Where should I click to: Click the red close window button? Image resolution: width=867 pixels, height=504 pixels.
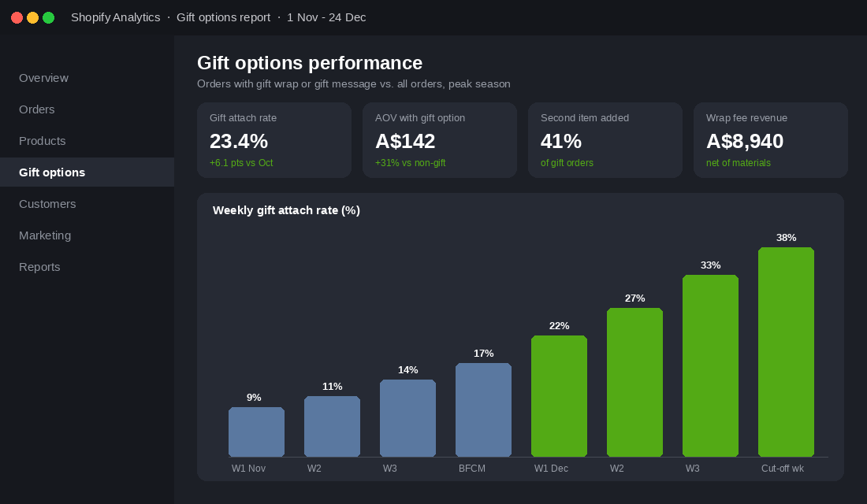17,17
